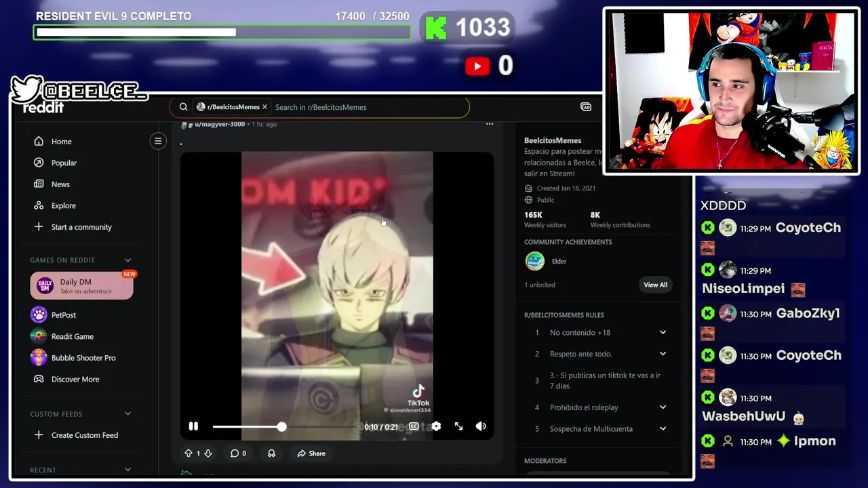Click the YouTube icon in the overlay
The height and width of the screenshot is (488, 868).
[477, 66]
